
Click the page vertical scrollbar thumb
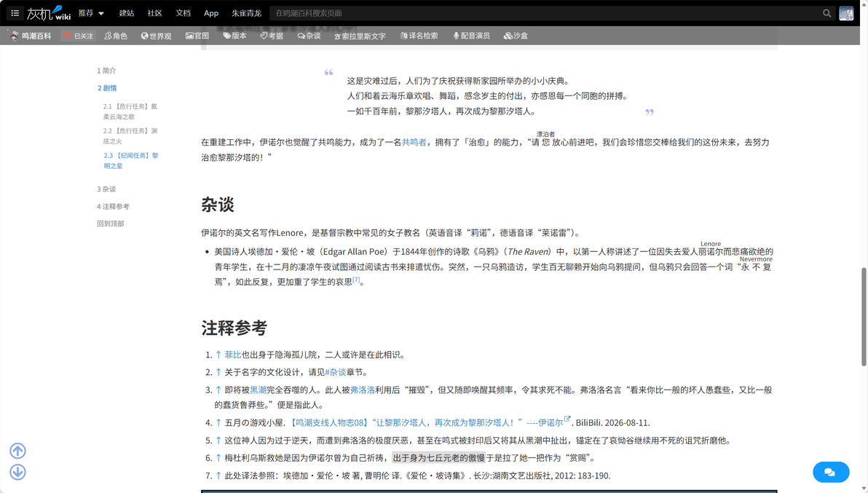[864, 317]
